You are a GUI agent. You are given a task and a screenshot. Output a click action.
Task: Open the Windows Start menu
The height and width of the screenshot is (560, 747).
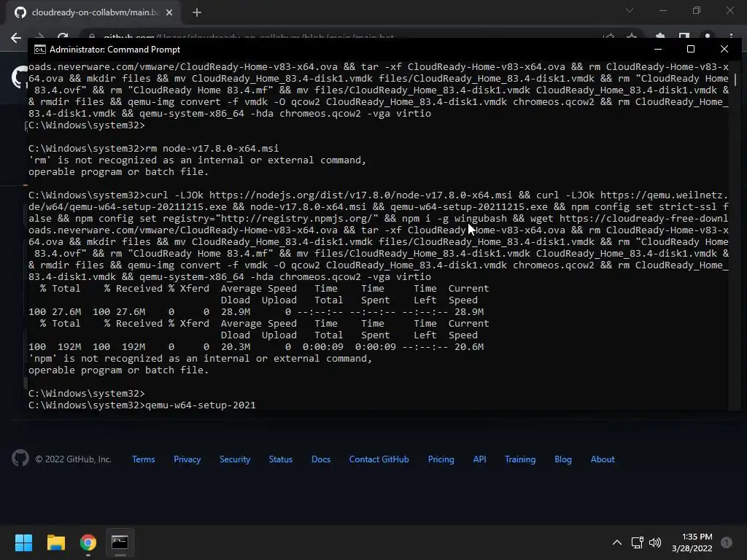tap(23, 542)
